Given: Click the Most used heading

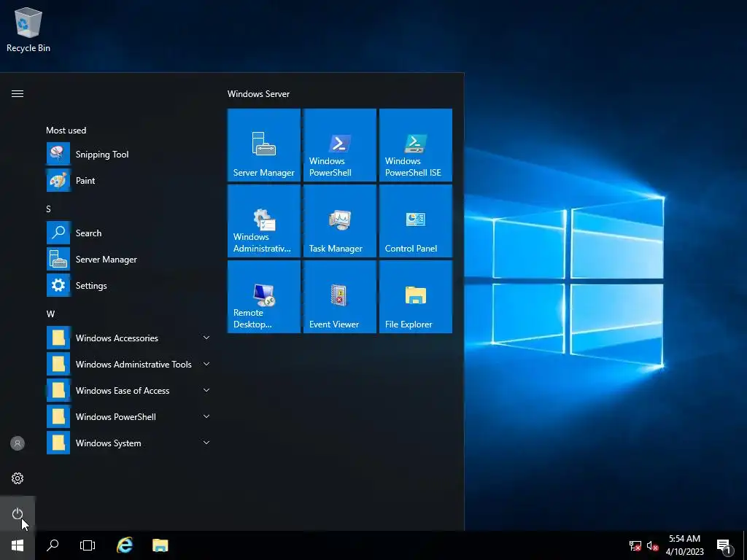Looking at the screenshot, I should [x=66, y=130].
